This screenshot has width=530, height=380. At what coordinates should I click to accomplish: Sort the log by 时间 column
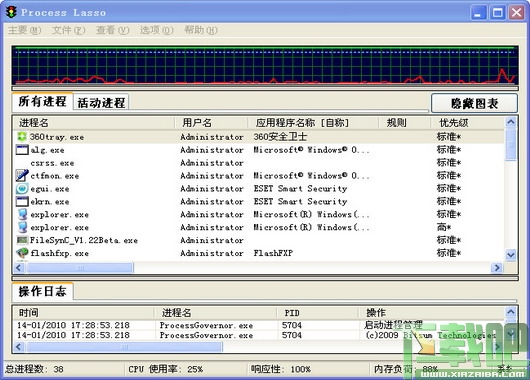83,313
